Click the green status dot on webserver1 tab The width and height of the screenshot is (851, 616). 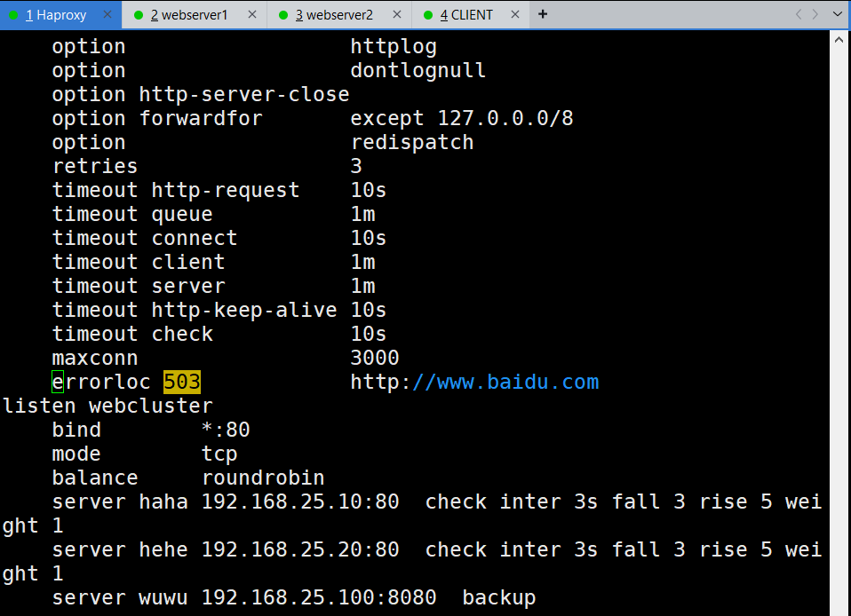(x=139, y=15)
